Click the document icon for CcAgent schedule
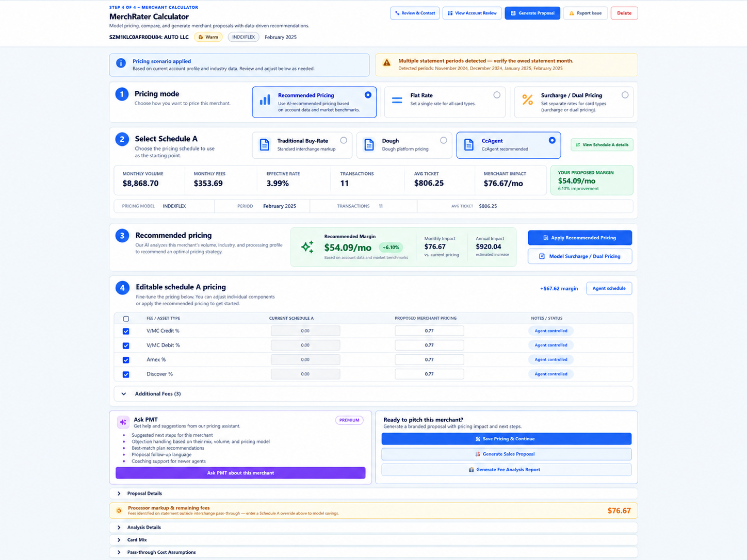 [x=469, y=145]
